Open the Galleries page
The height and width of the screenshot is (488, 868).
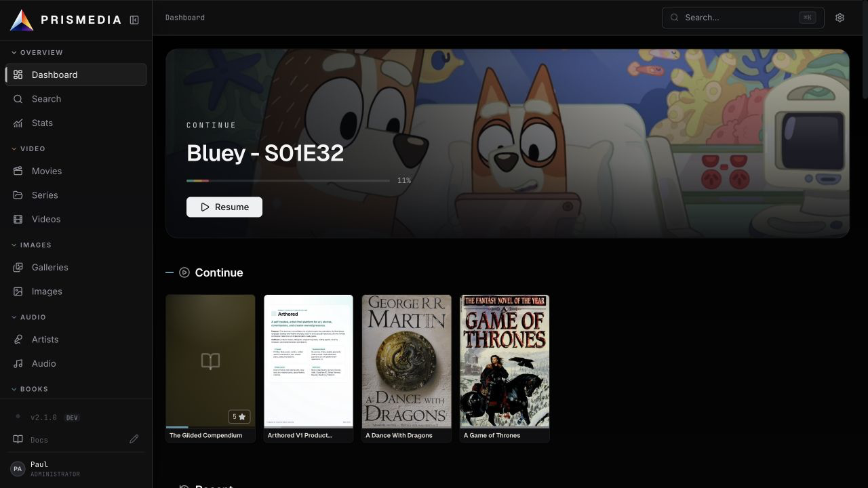pyautogui.click(x=76, y=267)
